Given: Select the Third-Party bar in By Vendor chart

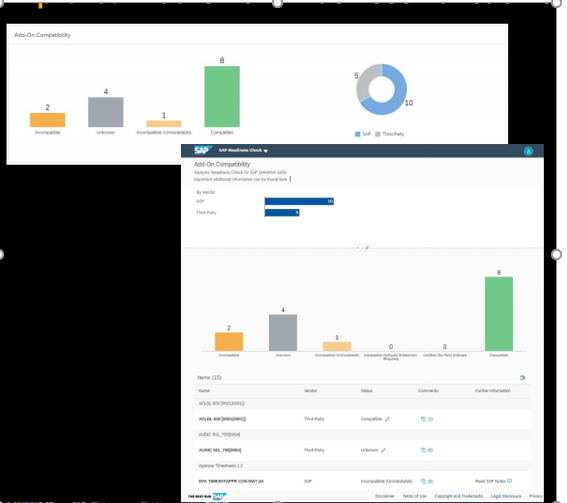Looking at the screenshot, I should coord(282,213).
